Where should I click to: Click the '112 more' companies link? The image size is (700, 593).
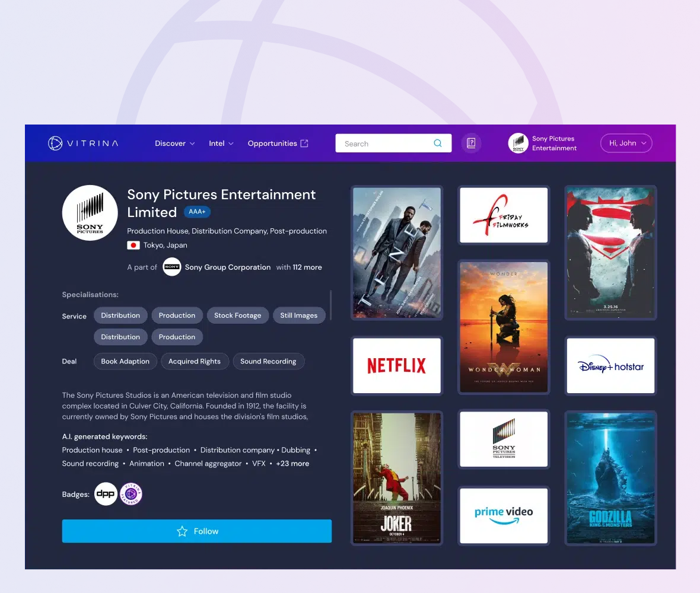(x=307, y=267)
